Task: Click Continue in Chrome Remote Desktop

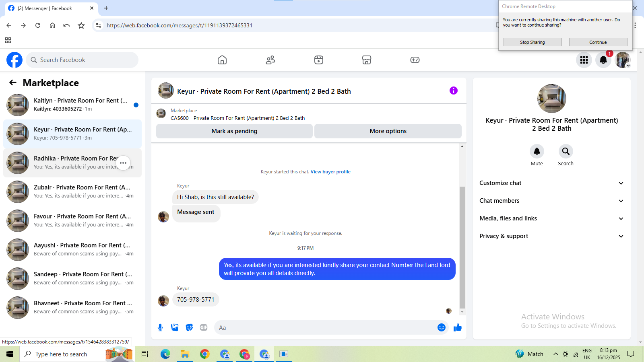Action: point(598,42)
